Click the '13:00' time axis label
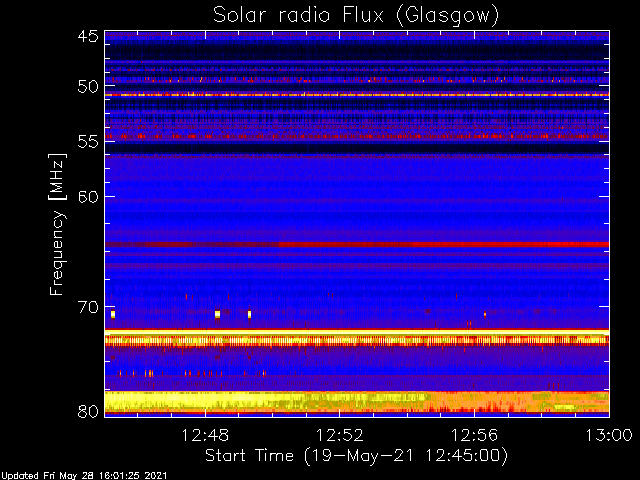 [609, 436]
